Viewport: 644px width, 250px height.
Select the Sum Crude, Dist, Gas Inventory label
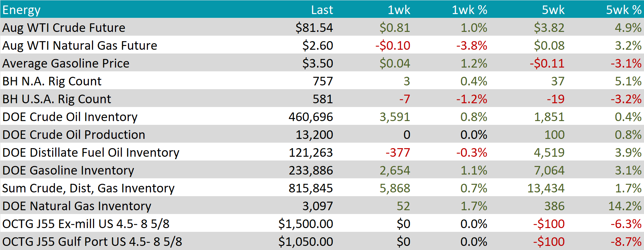[89, 188]
